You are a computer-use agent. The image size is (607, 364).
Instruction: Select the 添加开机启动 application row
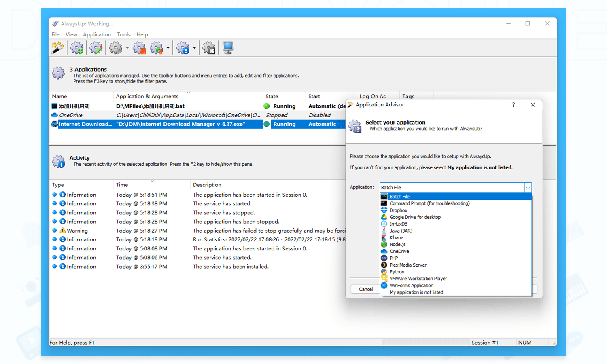198,106
